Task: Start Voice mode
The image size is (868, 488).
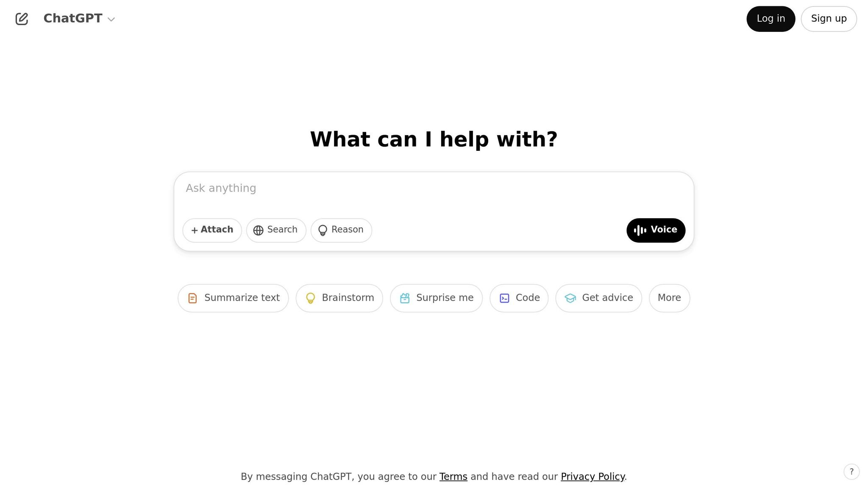Action: 656,230
